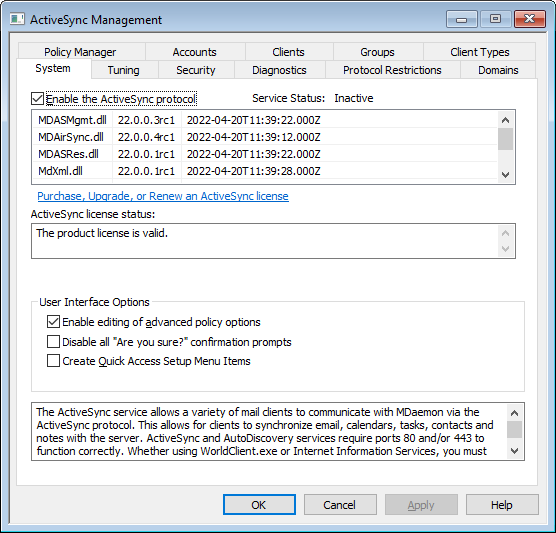Click down arrow of description text scrollbar
Screen dimensions: 556x533
(514, 451)
